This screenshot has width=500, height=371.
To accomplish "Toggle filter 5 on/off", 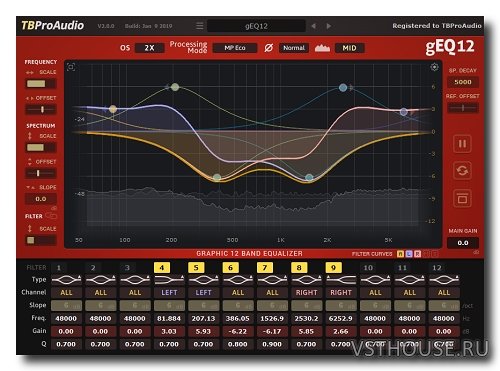I will (196, 267).
